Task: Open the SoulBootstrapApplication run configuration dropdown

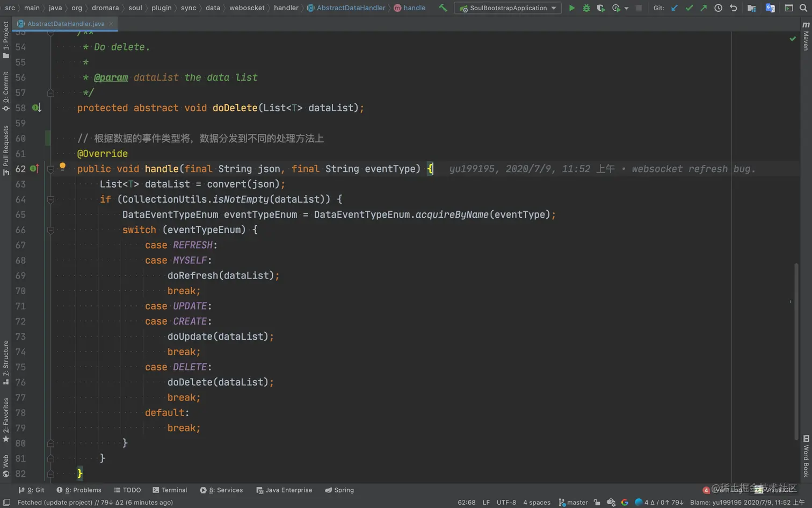Action: click(x=508, y=8)
